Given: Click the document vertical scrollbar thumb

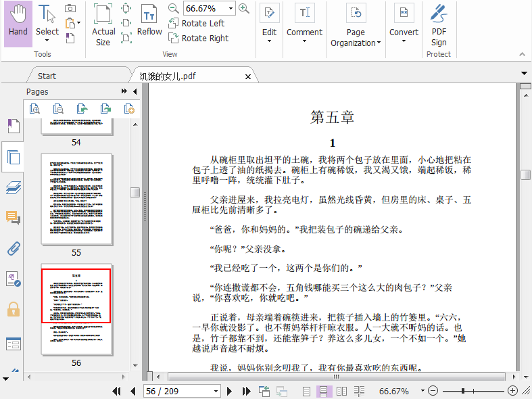Looking at the screenshot, I should [x=525, y=174].
